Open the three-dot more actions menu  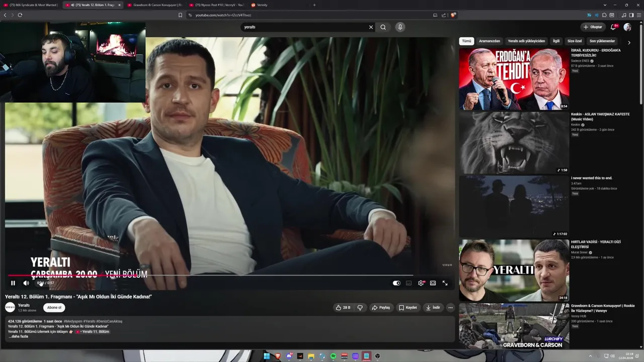[x=450, y=307]
